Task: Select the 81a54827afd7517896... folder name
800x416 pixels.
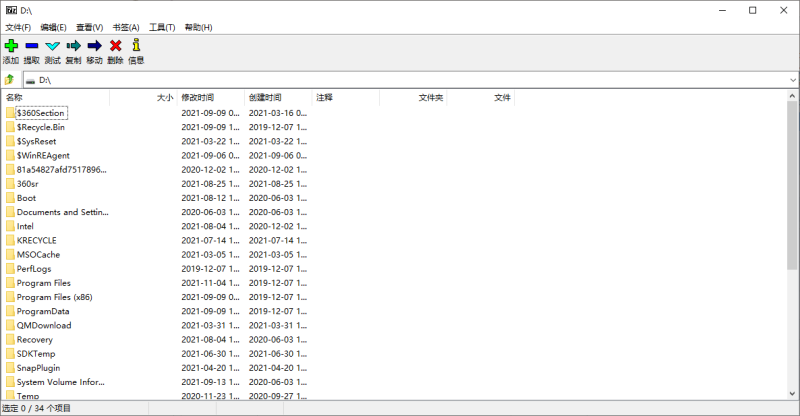Action: [61, 169]
